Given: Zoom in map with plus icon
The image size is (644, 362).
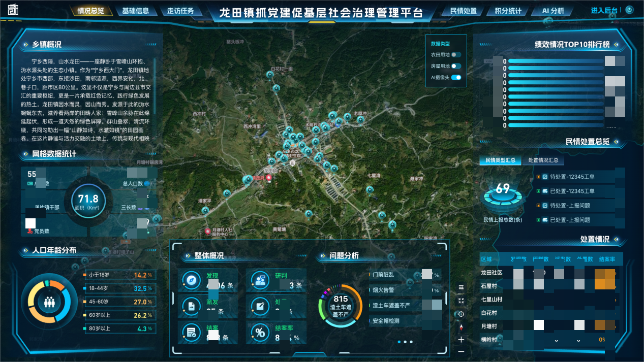Looking at the screenshot, I should point(461,339).
